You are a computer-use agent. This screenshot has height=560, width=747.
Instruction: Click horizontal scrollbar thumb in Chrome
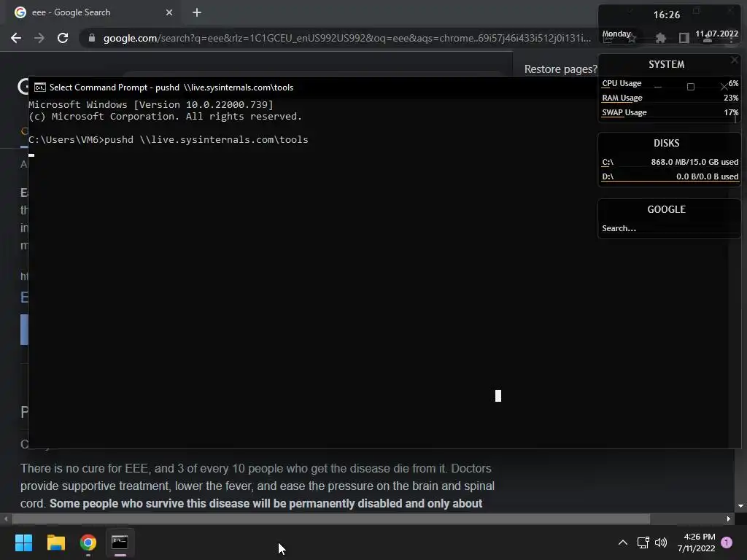pos(331,518)
